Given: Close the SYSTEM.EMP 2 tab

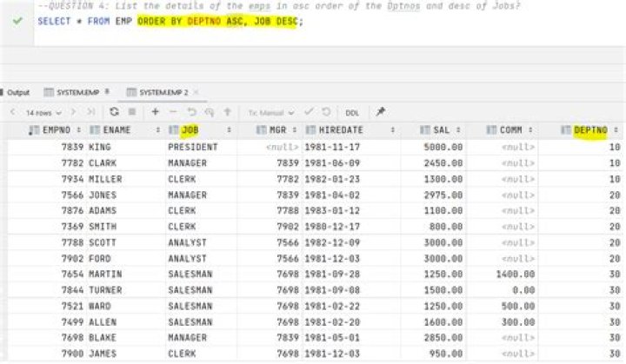Looking at the screenshot, I should coord(196,93).
